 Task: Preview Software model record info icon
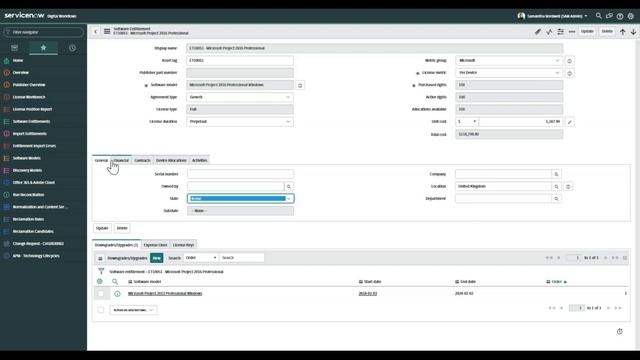click(300, 85)
